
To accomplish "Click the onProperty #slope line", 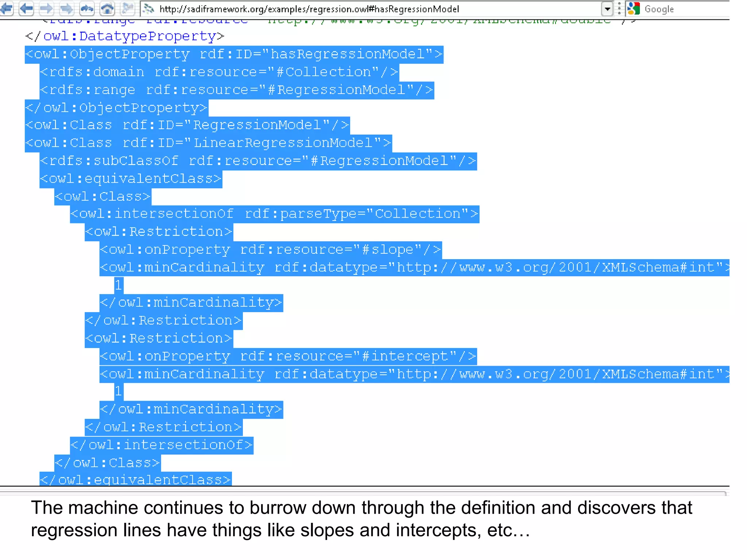I will pyautogui.click(x=271, y=250).
